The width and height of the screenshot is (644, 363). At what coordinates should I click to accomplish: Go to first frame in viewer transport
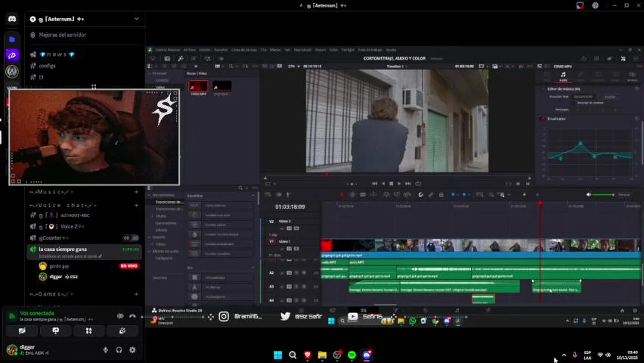pos(374,184)
